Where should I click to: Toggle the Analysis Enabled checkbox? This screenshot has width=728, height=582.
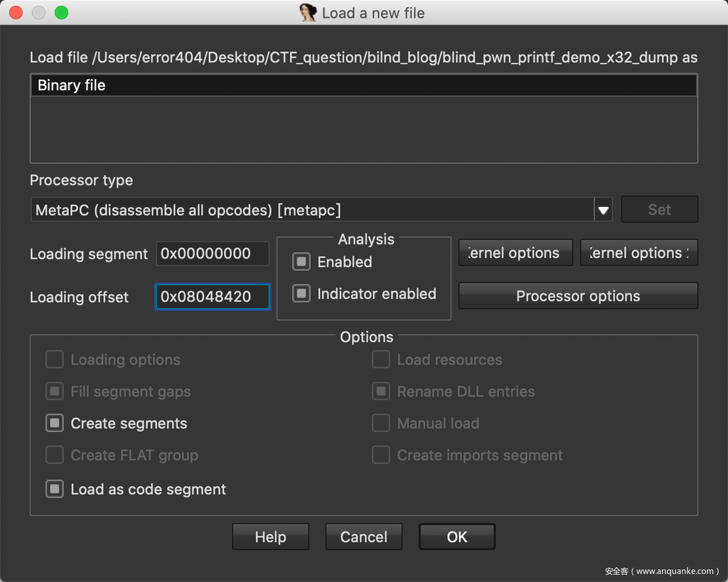[x=301, y=262]
